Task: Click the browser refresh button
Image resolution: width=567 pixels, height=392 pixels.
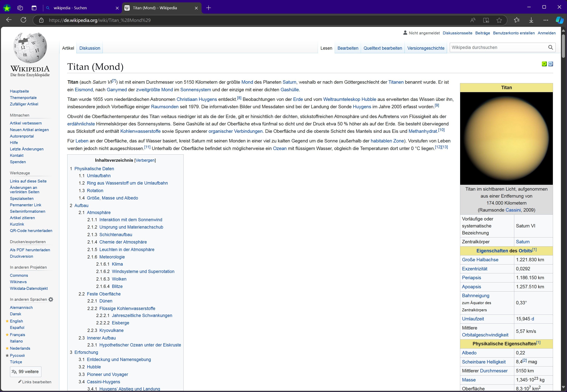Action: [x=23, y=20]
